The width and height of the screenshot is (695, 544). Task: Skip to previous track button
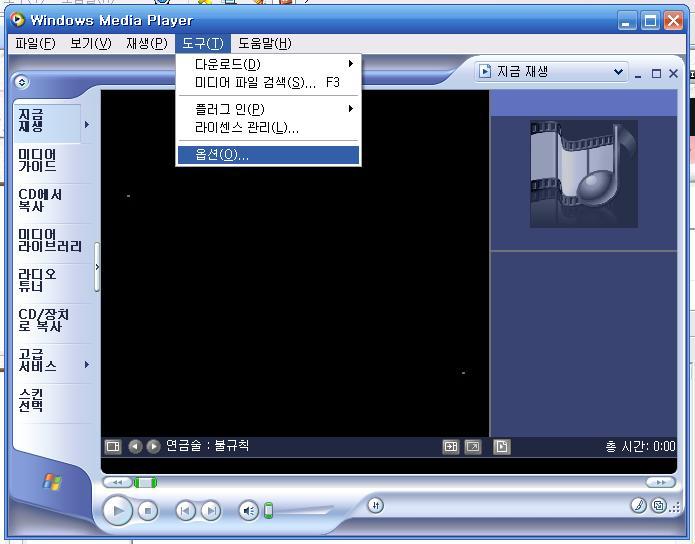185,511
